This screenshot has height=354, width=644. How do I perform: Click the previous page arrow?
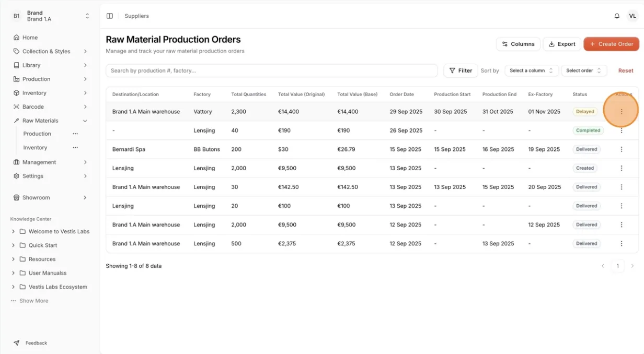[x=603, y=266]
